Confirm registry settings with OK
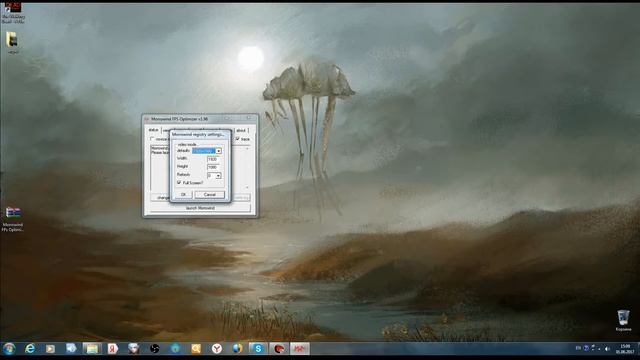This screenshot has width=640, height=360. pyautogui.click(x=183, y=195)
